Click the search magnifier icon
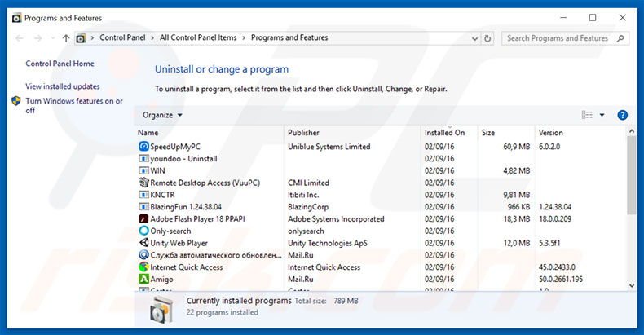Image resolution: width=644 pixels, height=335 pixels. [620, 38]
